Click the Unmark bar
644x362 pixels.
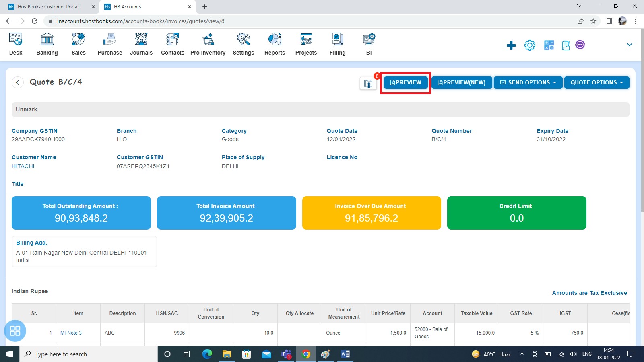coord(320,109)
